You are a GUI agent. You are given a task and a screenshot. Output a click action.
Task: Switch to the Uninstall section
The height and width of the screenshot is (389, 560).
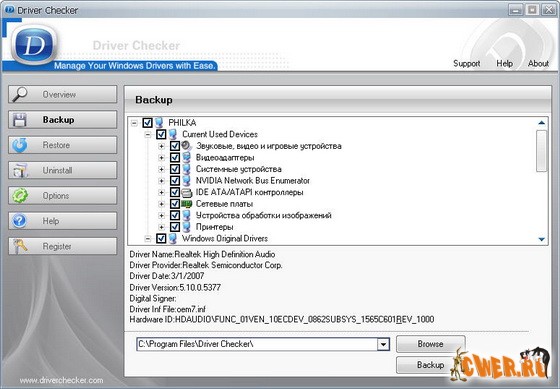click(x=62, y=170)
